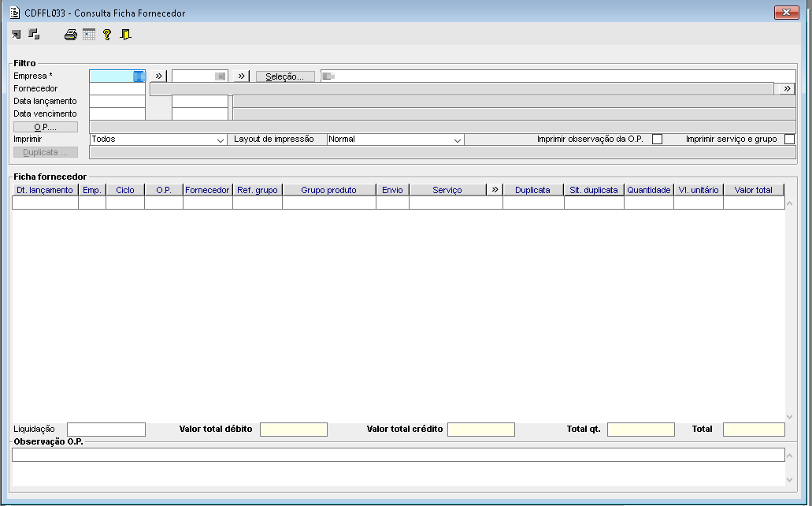812x506 pixels.
Task: Click the Vl. unitário column header
Action: (x=699, y=190)
